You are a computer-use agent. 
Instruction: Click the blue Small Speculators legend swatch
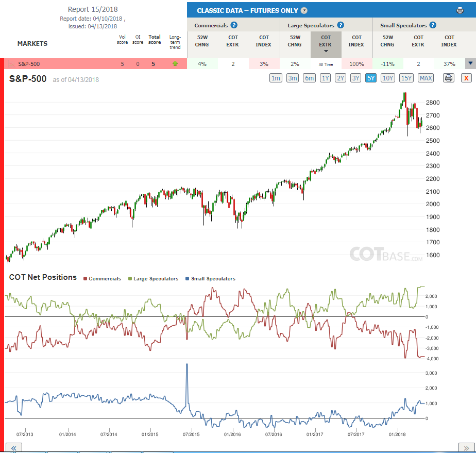(x=188, y=279)
